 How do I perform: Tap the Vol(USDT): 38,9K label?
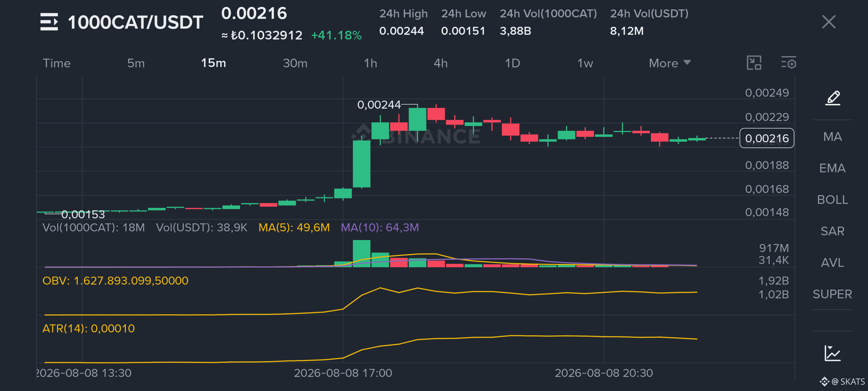(x=201, y=227)
